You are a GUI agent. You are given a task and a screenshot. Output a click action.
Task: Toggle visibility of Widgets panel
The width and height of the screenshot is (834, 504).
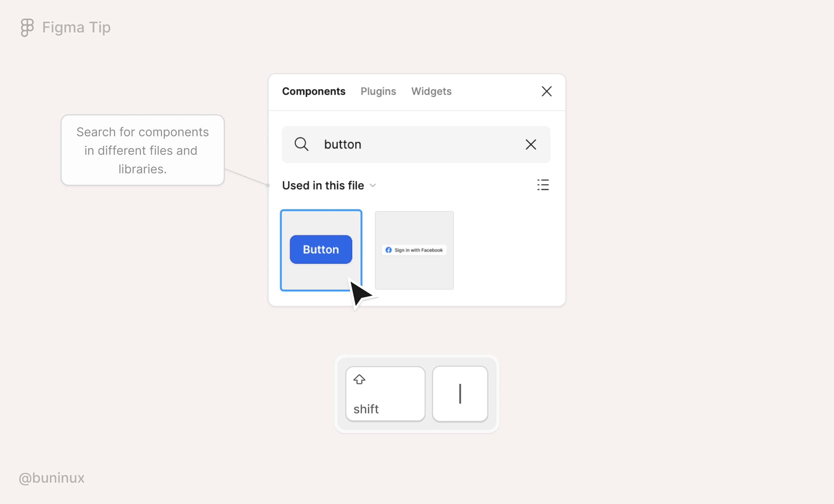coord(431,92)
